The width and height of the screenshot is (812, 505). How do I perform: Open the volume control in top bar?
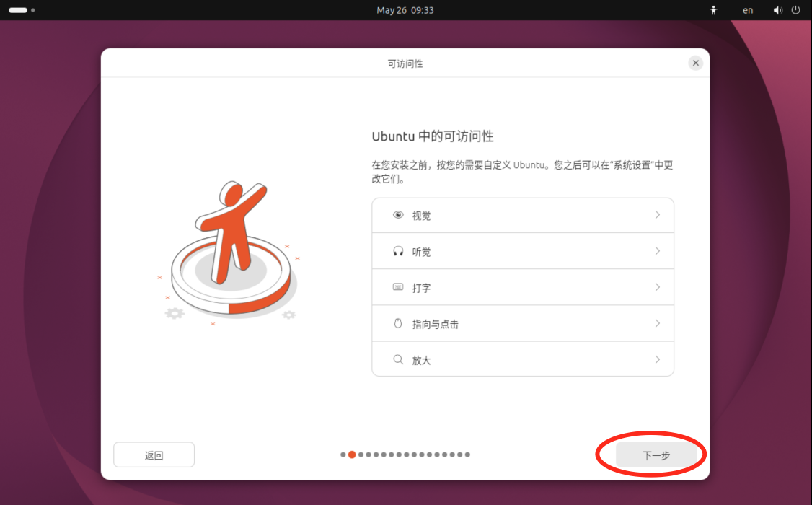(778, 10)
